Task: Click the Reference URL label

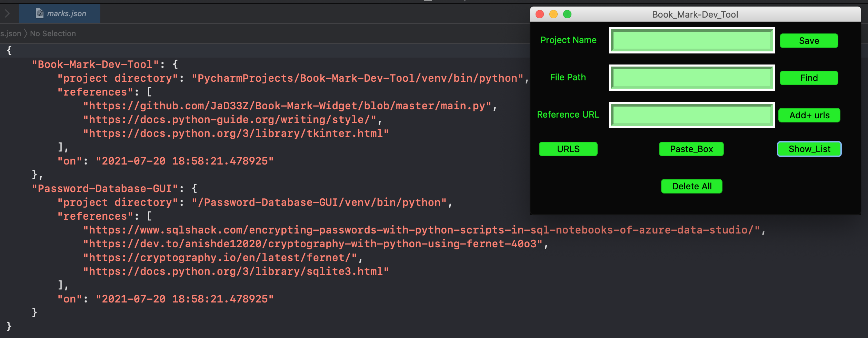Action: click(568, 115)
